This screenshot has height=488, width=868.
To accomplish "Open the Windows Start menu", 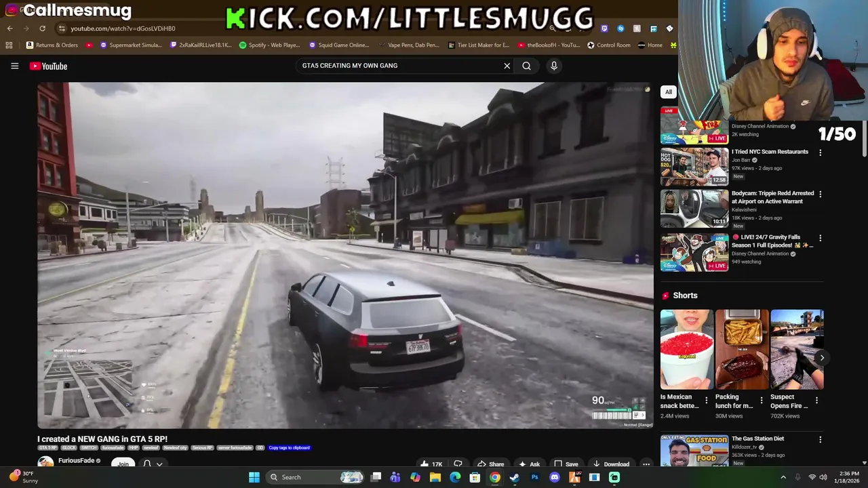I will click(254, 477).
